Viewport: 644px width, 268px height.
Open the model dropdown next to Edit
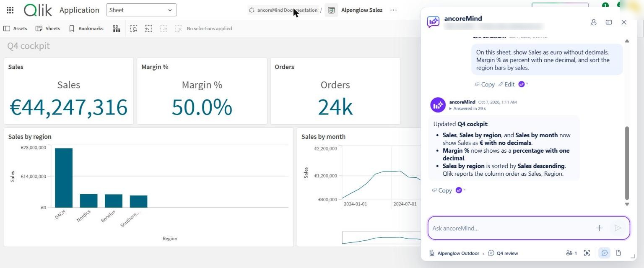click(523, 84)
